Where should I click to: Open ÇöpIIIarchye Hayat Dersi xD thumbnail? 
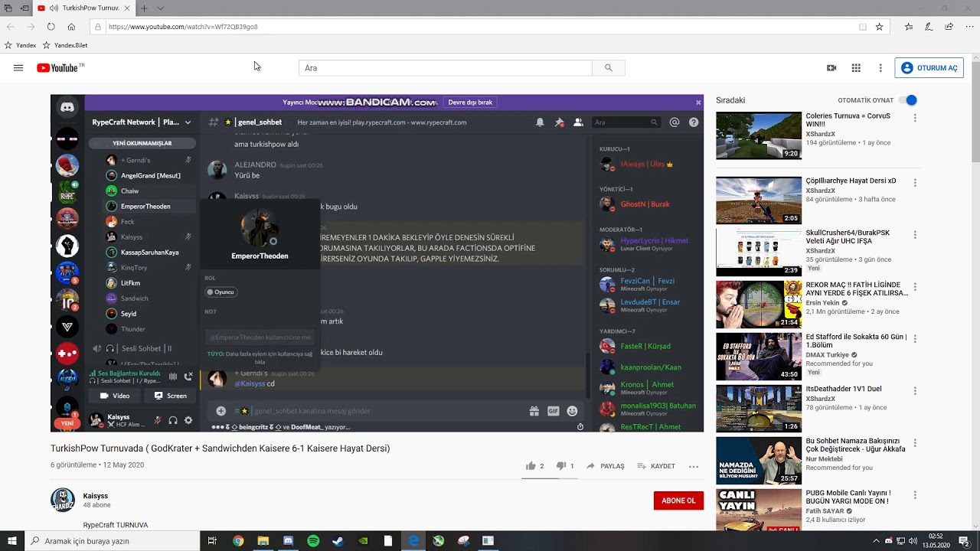tap(759, 201)
